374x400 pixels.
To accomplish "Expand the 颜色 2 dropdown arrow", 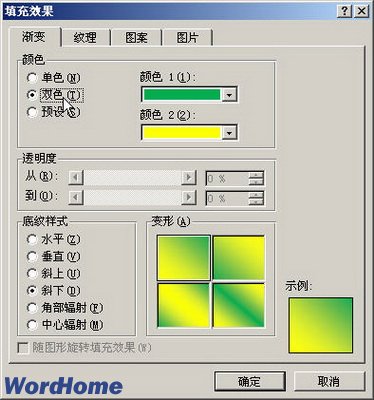I will pyautogui.click(x=229, y=133).
